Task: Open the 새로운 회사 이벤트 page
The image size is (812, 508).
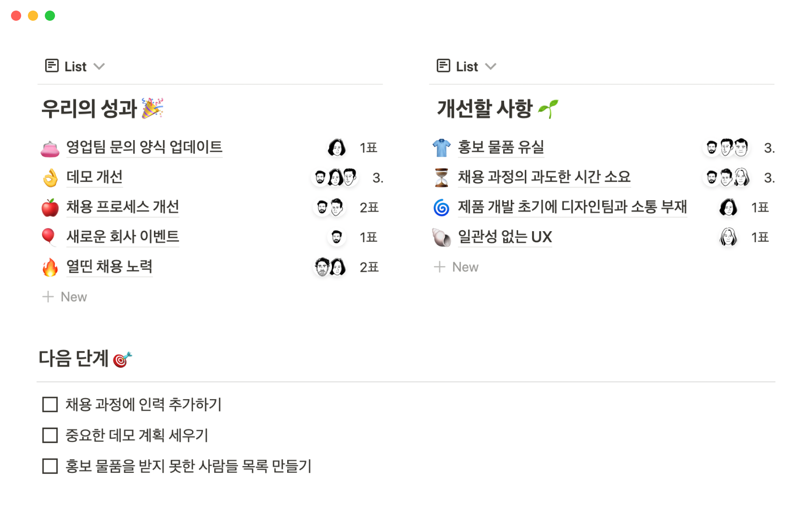Action: tap(123, 237)
